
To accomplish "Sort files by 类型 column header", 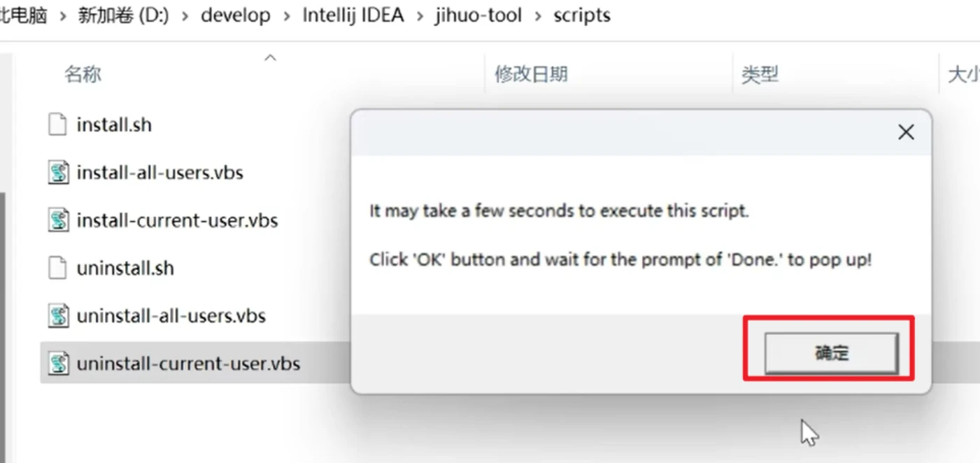I will (760, 74).
